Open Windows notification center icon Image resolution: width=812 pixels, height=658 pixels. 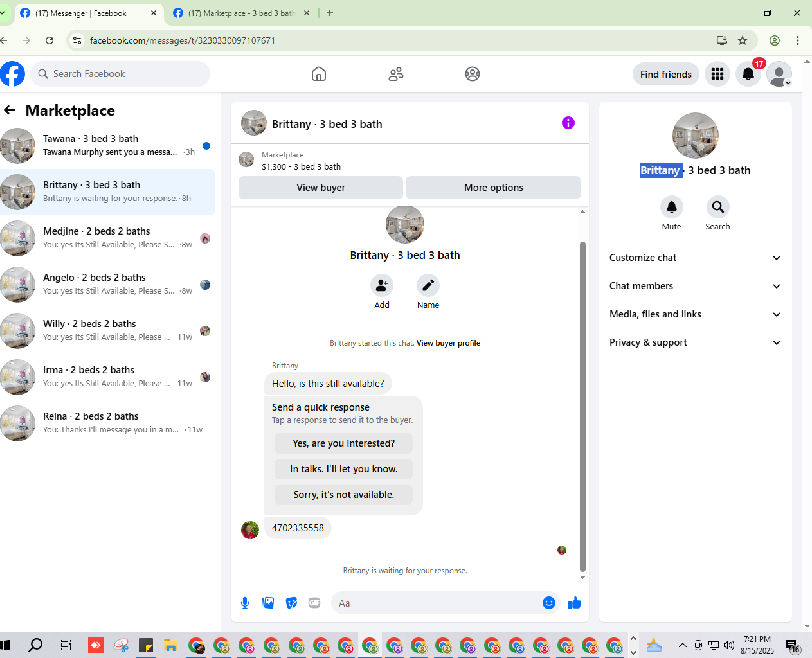793,645
